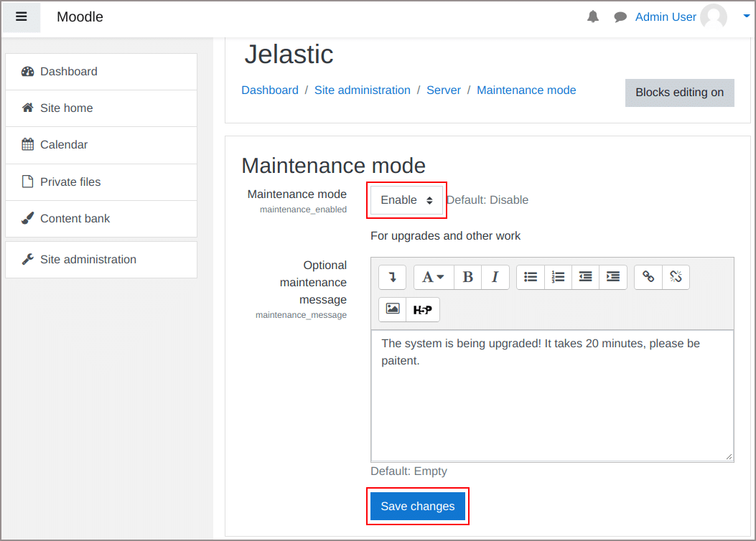Open the Maintenance mode Enable dropdown

click(x=406, y=200)
